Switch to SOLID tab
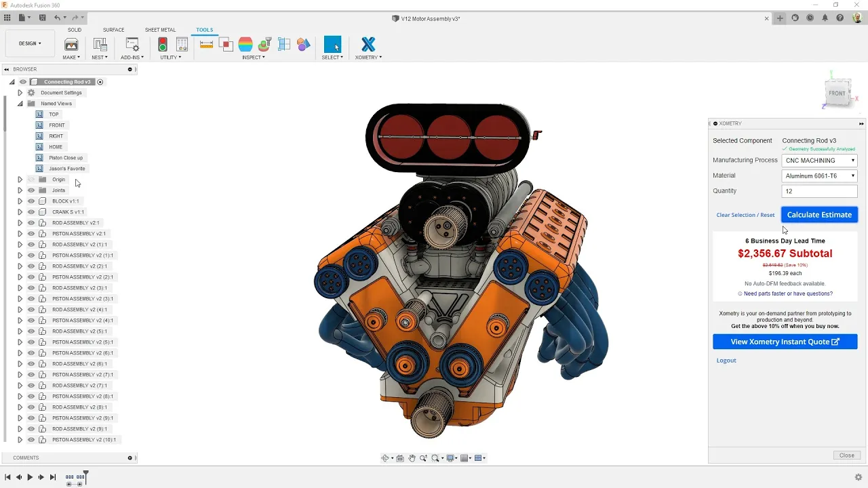 [x=75, y=30]
